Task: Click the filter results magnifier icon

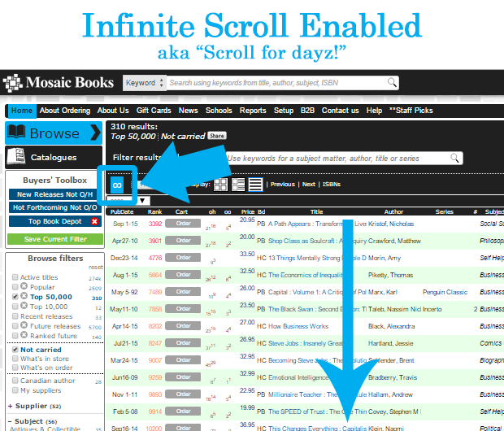Action: coord(456,158)
